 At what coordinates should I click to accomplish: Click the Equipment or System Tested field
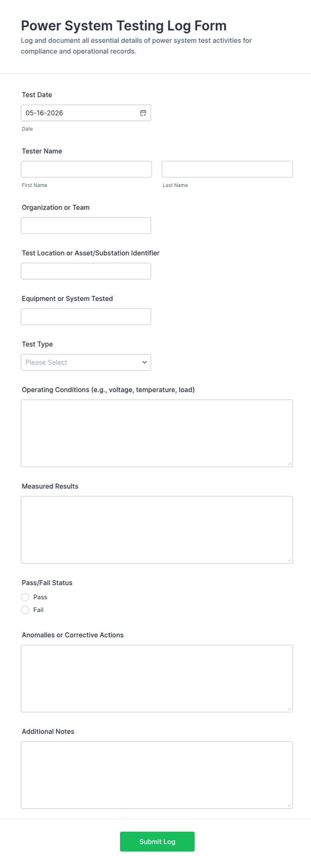pyautogui.click(x=86, y=317)
